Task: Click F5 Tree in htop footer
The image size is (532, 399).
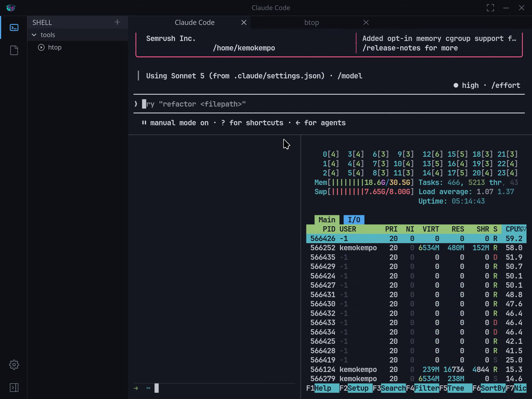Action: pos(456,388)
